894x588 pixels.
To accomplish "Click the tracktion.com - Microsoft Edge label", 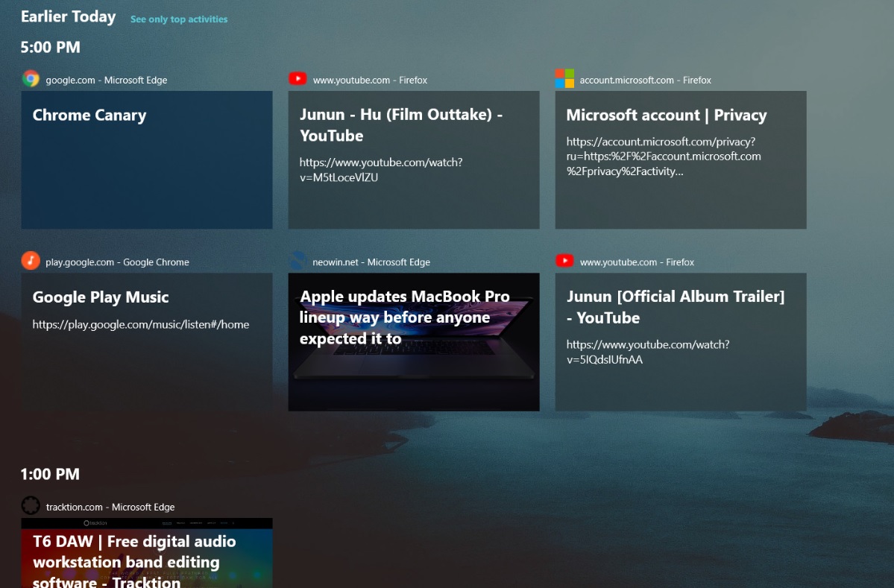I will tap(110, 507).
